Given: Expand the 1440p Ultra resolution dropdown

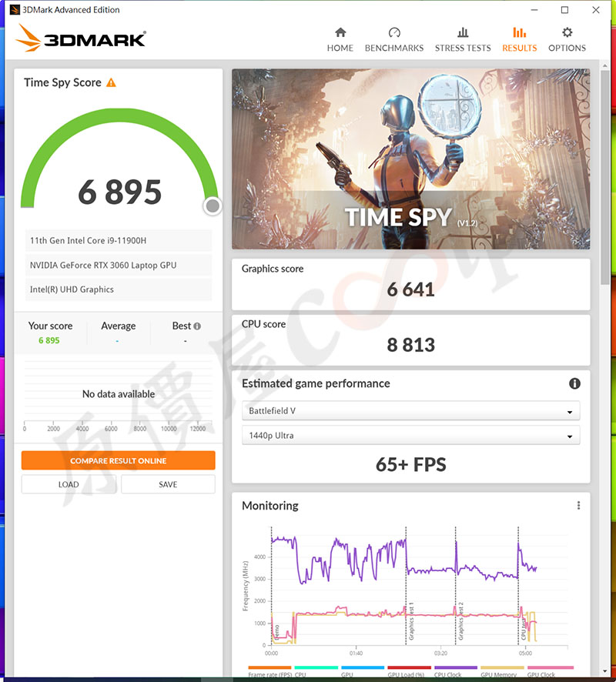Looking at the screenshot, I should coord(410,436).
